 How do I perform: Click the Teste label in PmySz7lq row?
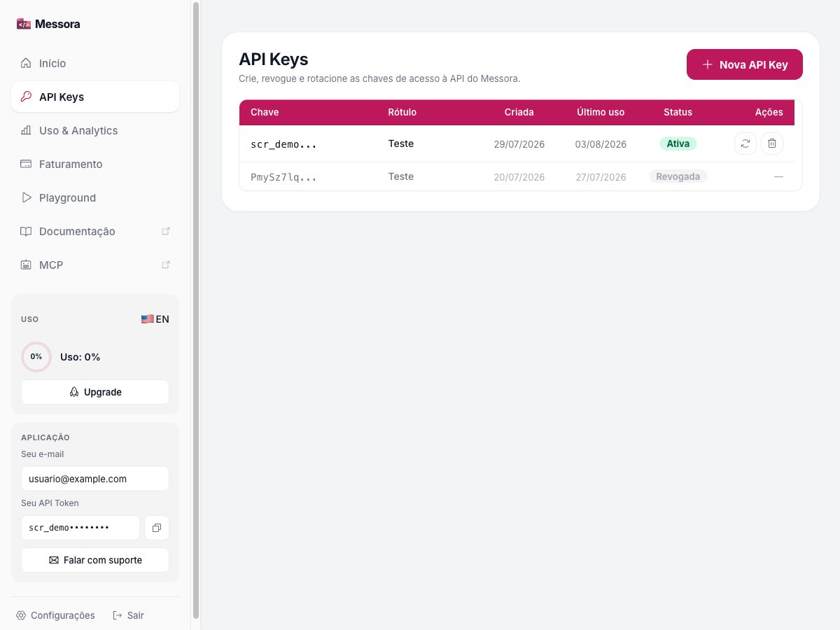(x=401, y=176)
